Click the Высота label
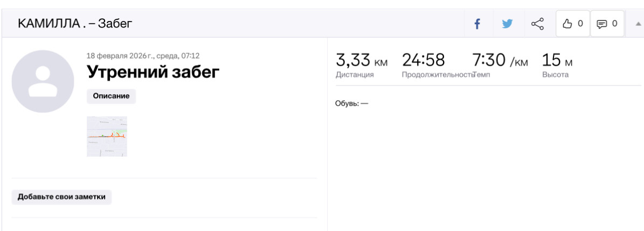The width and height of the screenshot is (644, 231). point(555,75)
